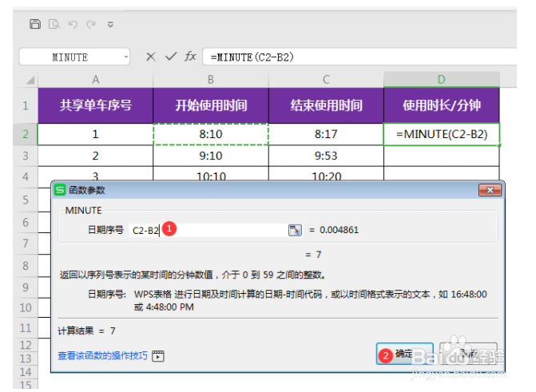Open the Name Box dropdown showing MINUTE
This screenshot has width=536, height=392.
pyautogui.click(x=126, y=57)
